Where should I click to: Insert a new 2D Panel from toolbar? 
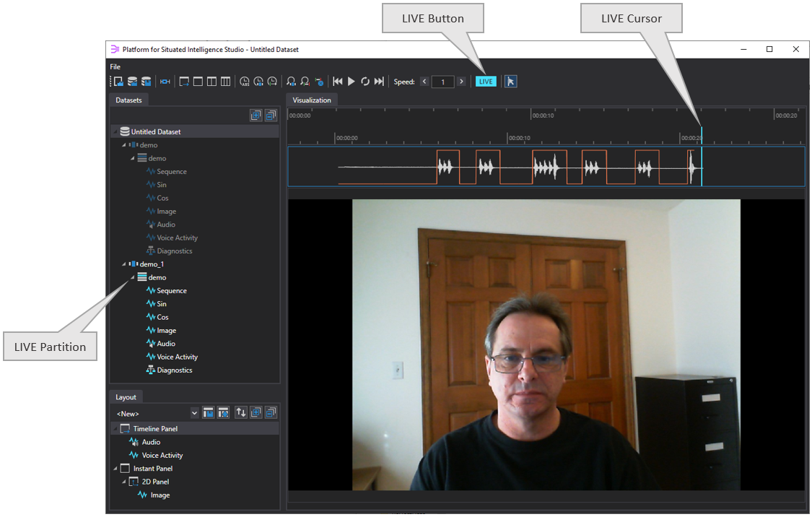click(198, 81)
